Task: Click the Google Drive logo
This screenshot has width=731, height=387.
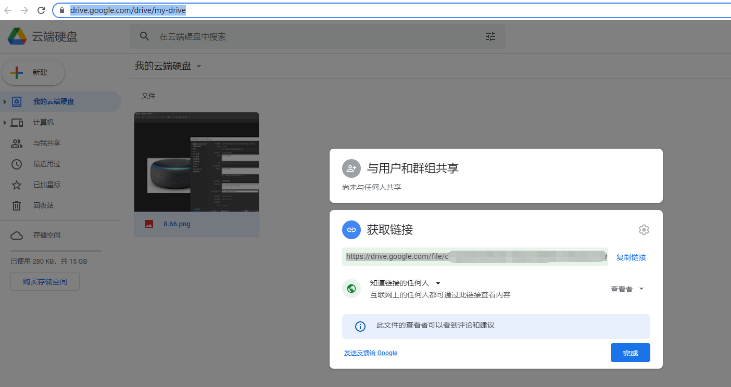Action: (x=17, y=36)
